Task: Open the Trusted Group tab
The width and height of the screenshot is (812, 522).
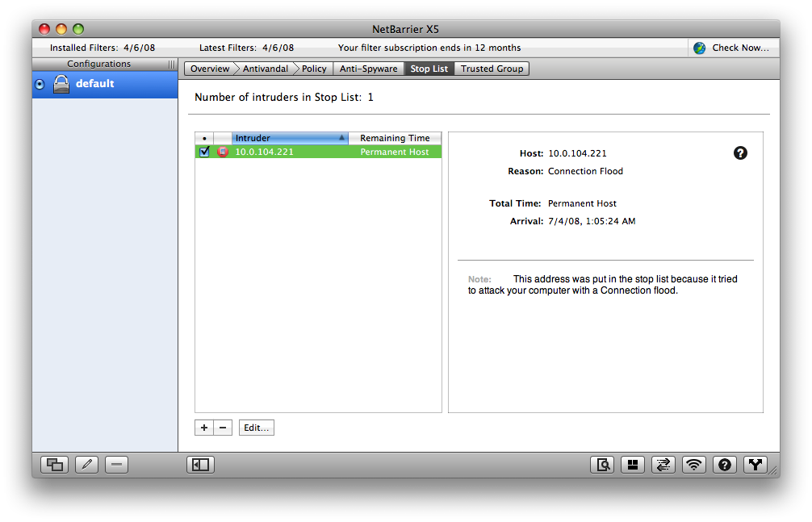Action: coord(492,69)
